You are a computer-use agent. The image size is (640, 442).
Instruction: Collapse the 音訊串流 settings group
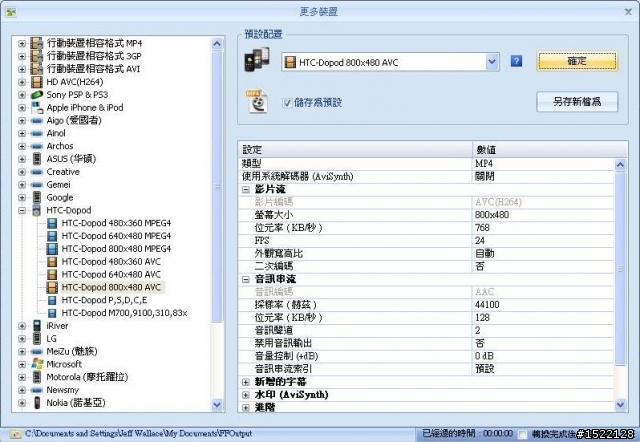click(x=246, y=280)
